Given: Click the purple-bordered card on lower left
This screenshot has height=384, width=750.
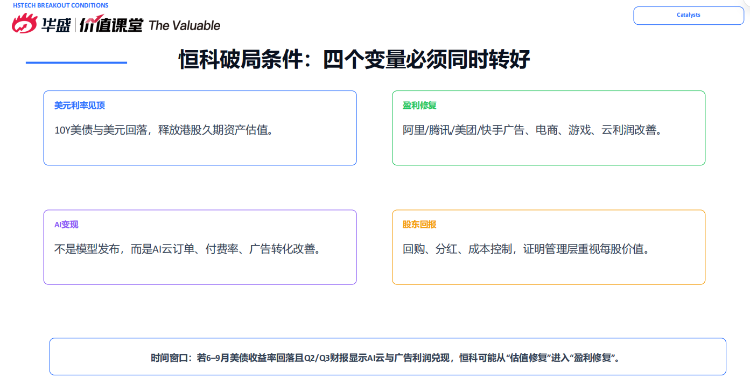Looking at the screenshot, I should [200, 247].
